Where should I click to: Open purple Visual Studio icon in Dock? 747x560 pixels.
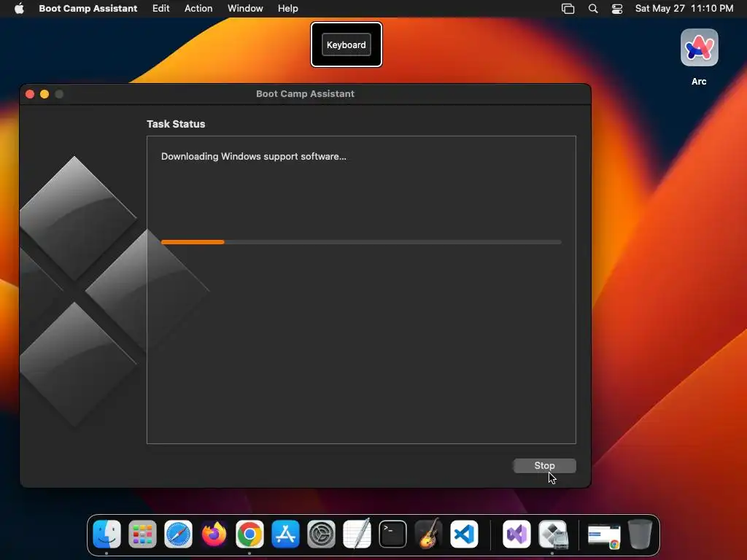[x=517, y=534]
